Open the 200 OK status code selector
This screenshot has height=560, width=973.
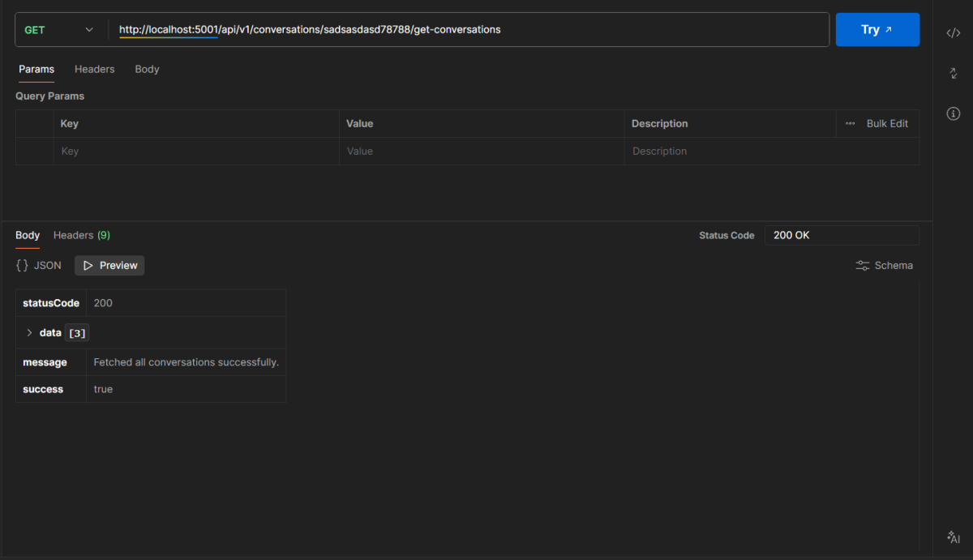(x=841, y=235)
